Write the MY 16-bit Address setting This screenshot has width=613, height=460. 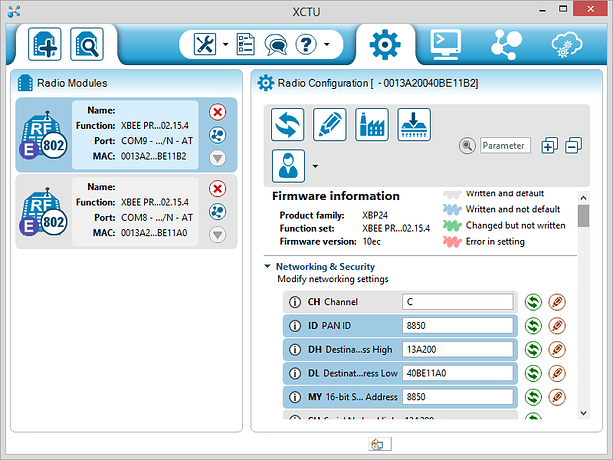[557, 397]
